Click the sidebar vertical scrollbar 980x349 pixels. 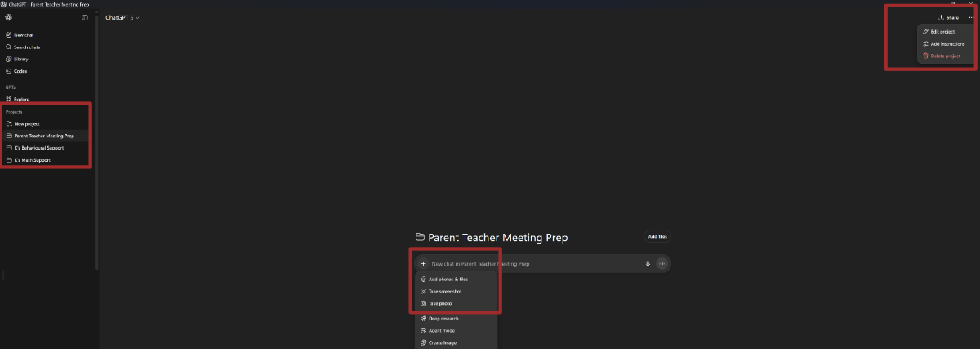(97, 143)
